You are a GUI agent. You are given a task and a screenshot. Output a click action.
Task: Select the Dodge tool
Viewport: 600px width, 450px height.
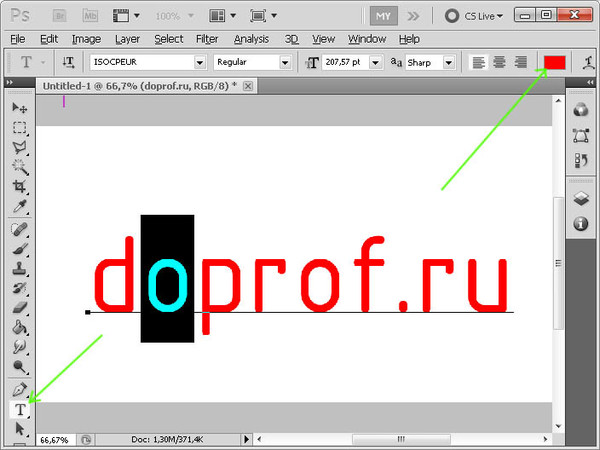click(19, 367)
